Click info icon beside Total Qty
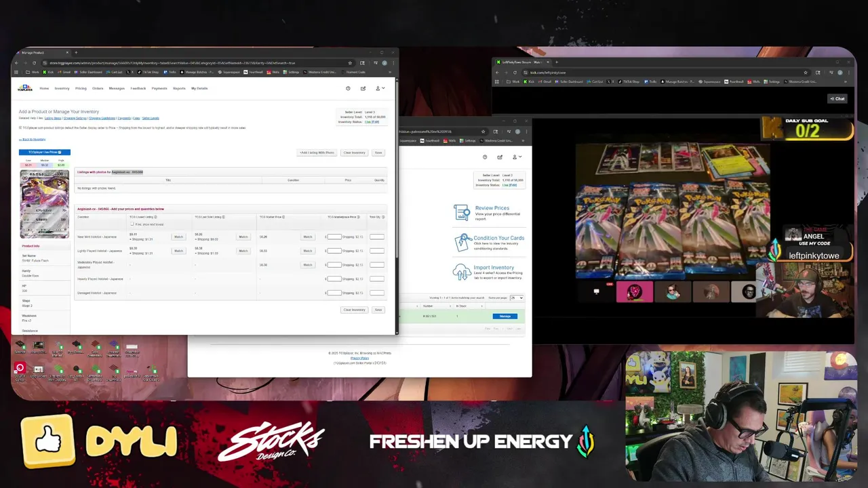The height and width of the screenshot is (488, 868). [x=383, y=217]
